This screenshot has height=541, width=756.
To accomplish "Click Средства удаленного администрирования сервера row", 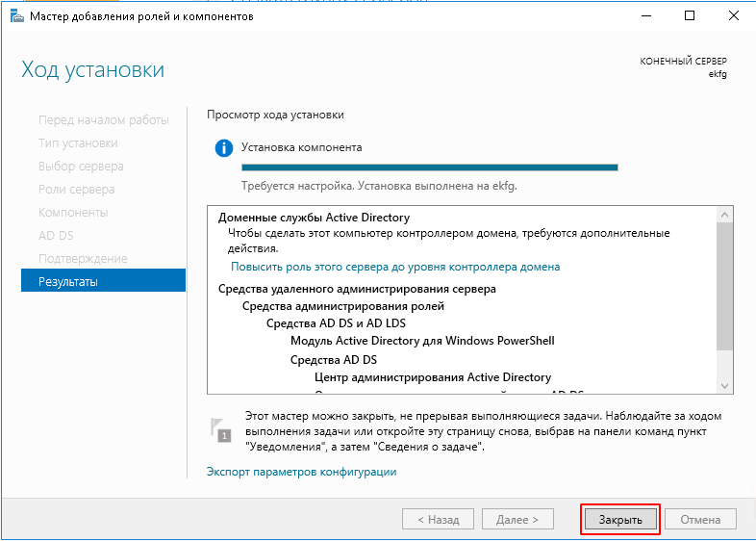I will click(x=357, y=289).
